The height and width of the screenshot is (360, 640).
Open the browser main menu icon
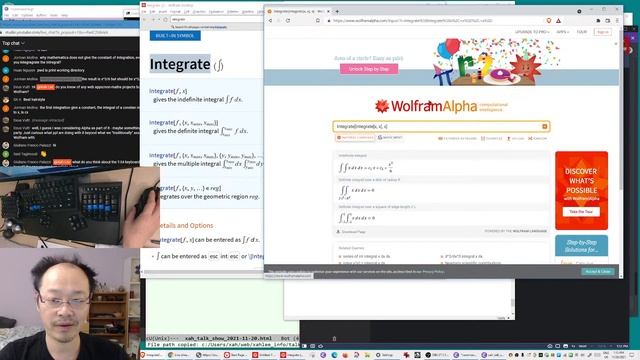(617, 20)
